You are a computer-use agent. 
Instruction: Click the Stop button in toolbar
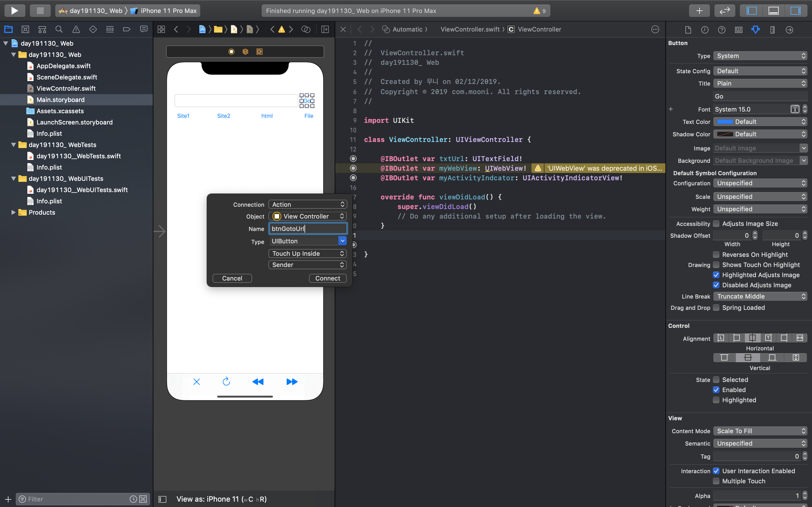(40, 10)
